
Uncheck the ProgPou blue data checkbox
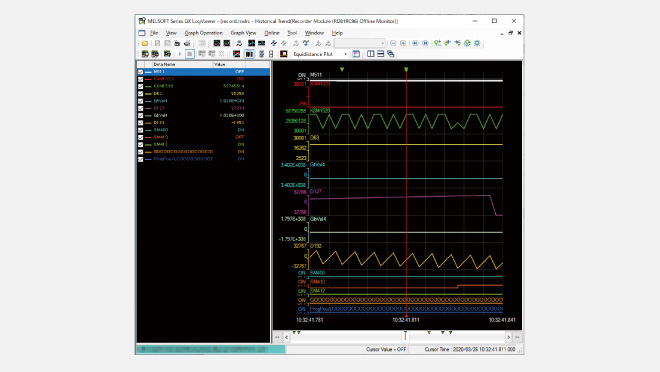click(141, 159)
